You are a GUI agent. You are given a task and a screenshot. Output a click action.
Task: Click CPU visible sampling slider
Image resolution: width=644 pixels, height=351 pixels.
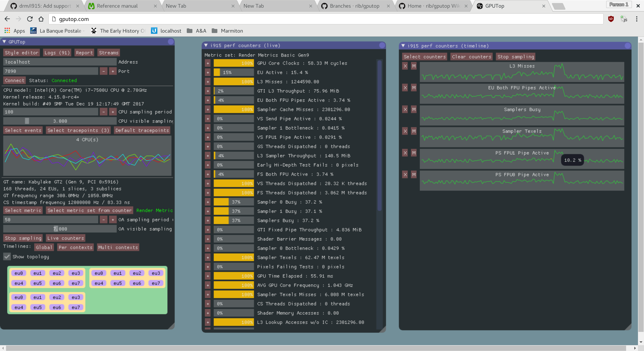60,121
